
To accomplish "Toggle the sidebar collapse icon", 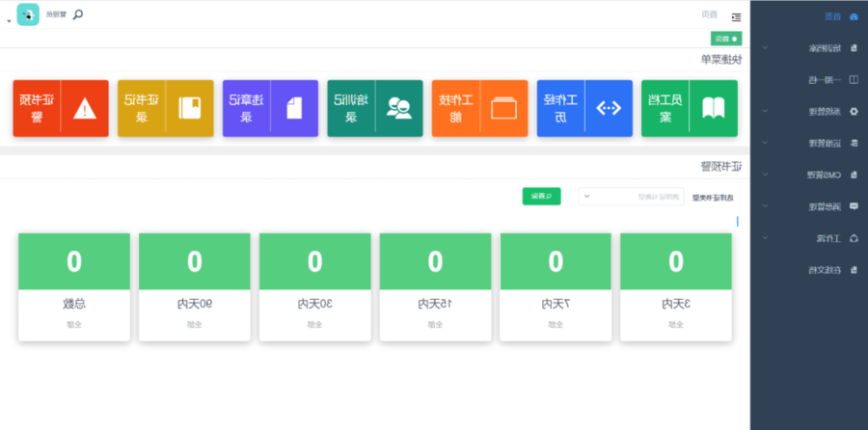I will pos(737,16).
